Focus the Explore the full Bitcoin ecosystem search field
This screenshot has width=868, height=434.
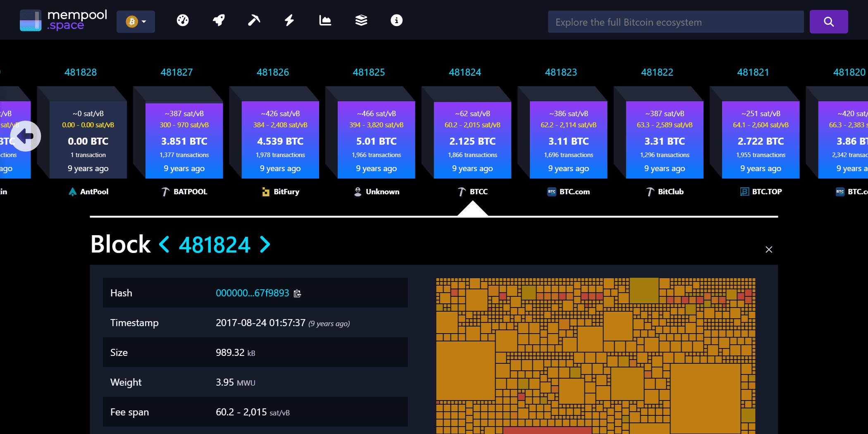tap(676, 22)
